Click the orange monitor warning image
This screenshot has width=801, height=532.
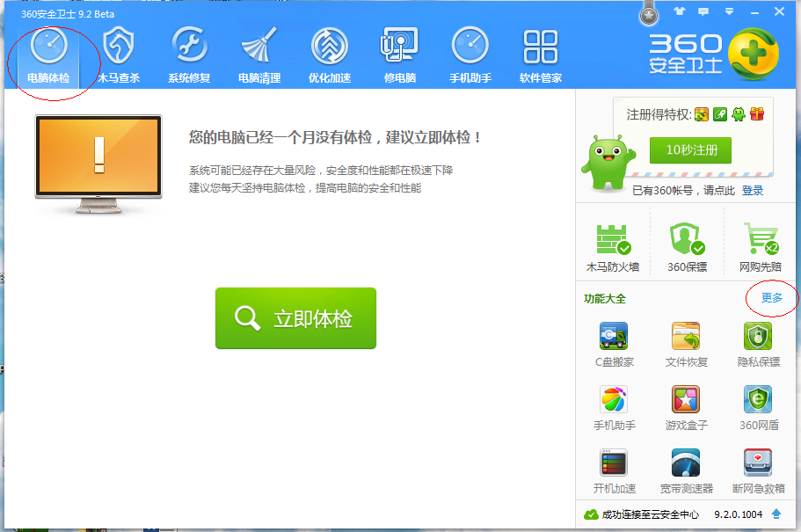point(98,164)
